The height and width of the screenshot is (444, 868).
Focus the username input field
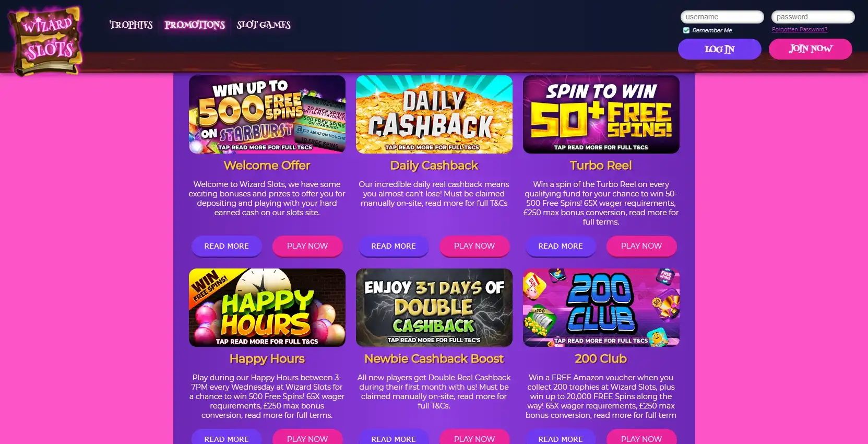(x=722, y=17)
